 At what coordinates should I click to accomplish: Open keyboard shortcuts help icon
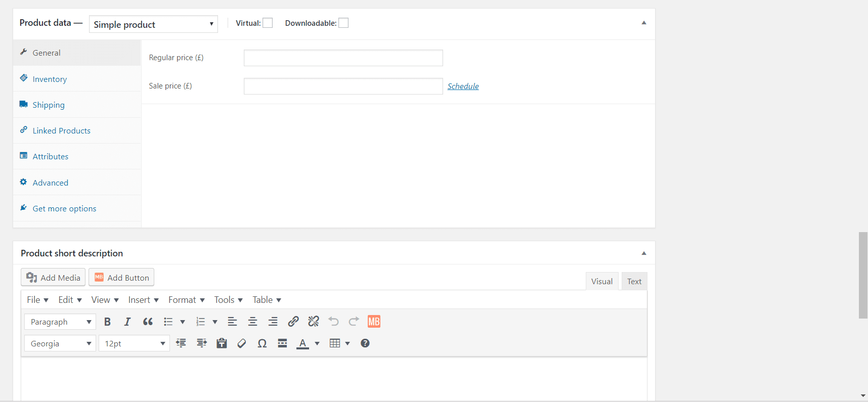(x=365, y=343)
